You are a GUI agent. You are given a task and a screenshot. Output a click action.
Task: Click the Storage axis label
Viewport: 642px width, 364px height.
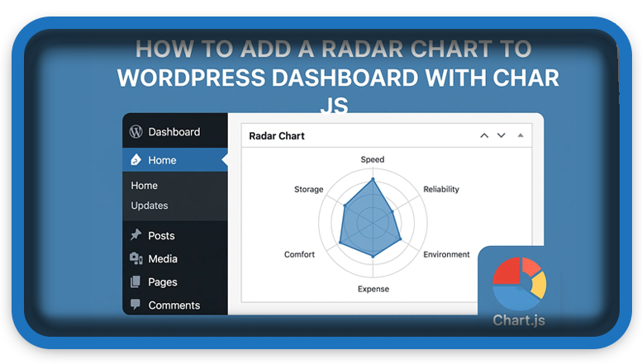pyautogui.click(x=309, y=189)
